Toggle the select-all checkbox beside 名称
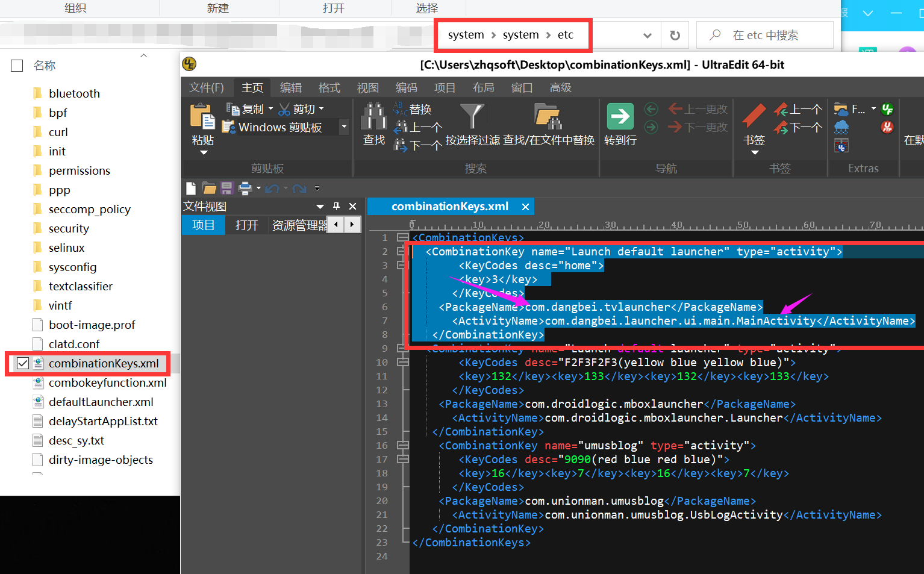The height and width of the screenshot is (574, 924). click(x=17, y=66)
